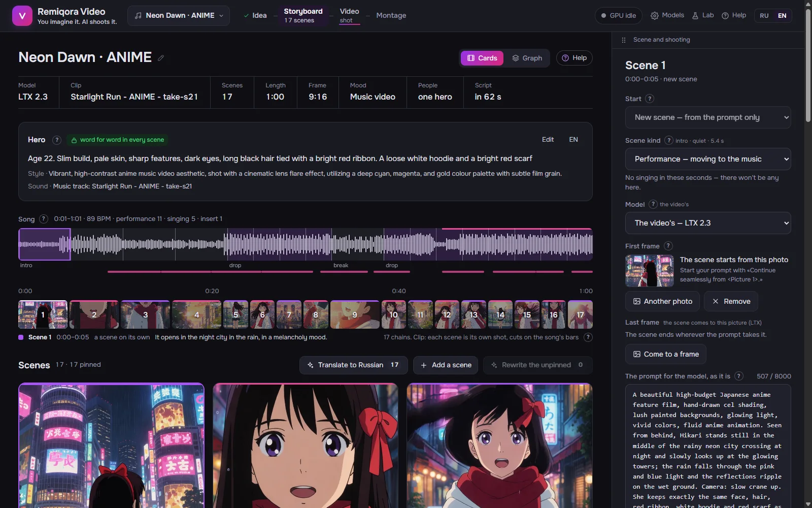812x508 pixels.
Task: Select timeline scene thumbnail 1
Action: pos(43,314)
